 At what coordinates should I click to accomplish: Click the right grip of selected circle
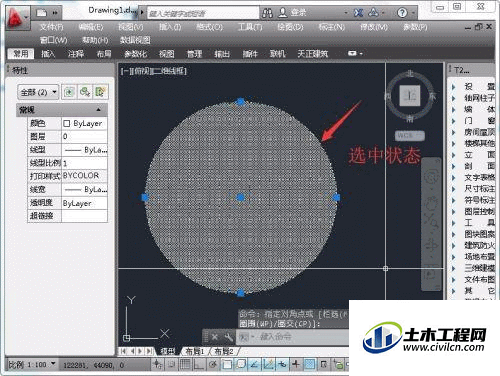(x=336, y=197)
